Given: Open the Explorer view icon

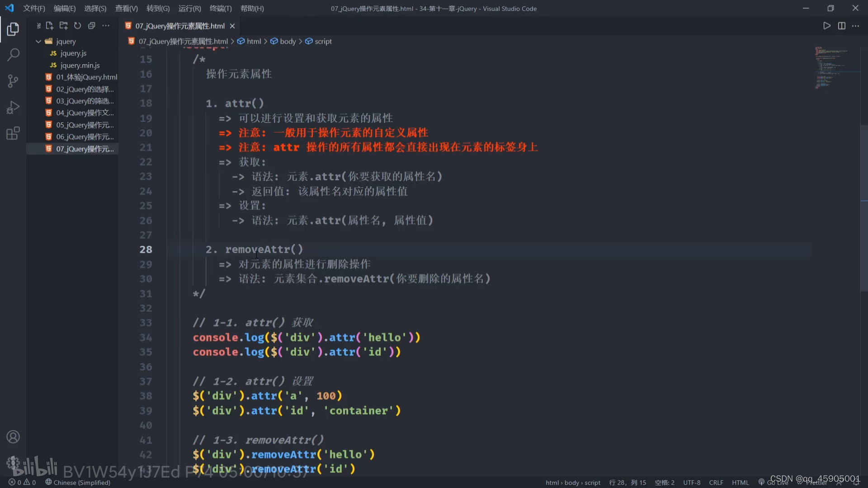Looking at the screenshot, I should (x=13, y=29).
